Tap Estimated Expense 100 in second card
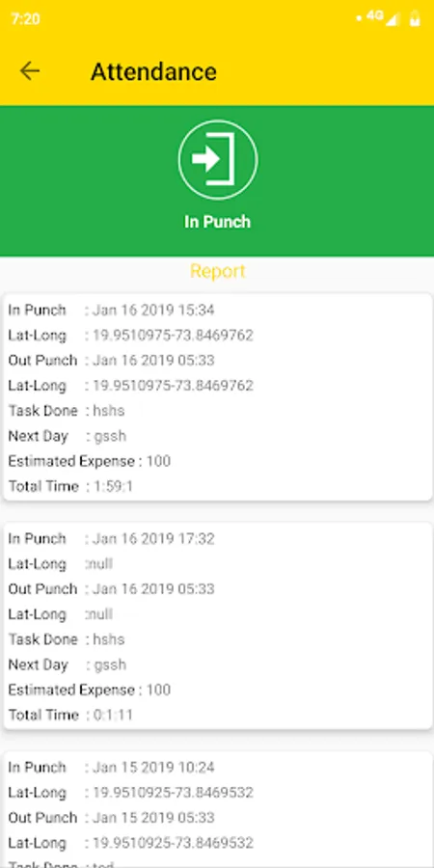The width and height of the screenshot is (434, 868). 89,690
